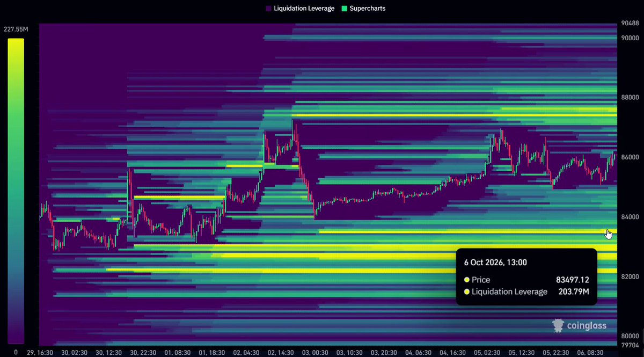Click the 83497.12 price value in tooltip
The image size is (644, 357).
[572, 280]
